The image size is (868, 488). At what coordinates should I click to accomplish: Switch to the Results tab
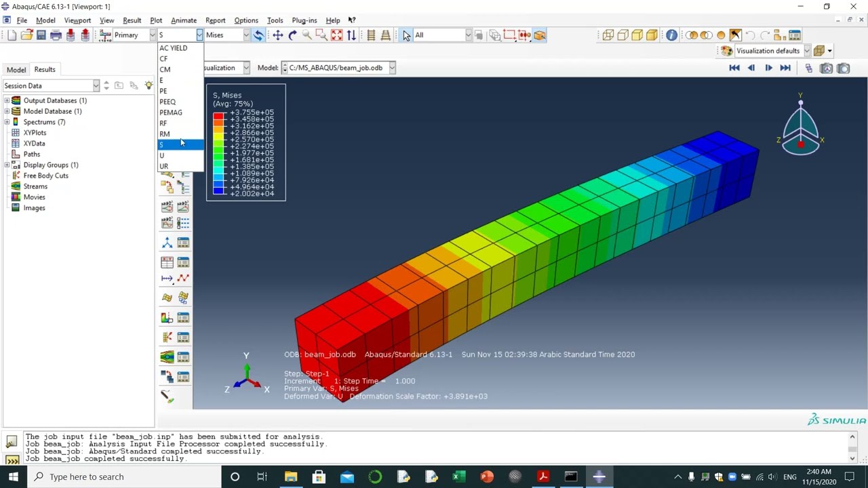(45, 69)
